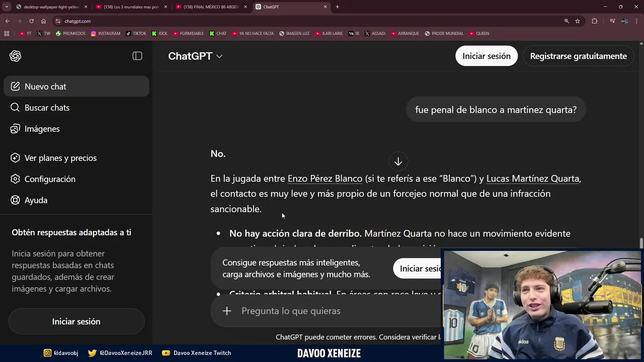
Task: Collapse the sidebar with the panel icon
Action: point(137,56)
